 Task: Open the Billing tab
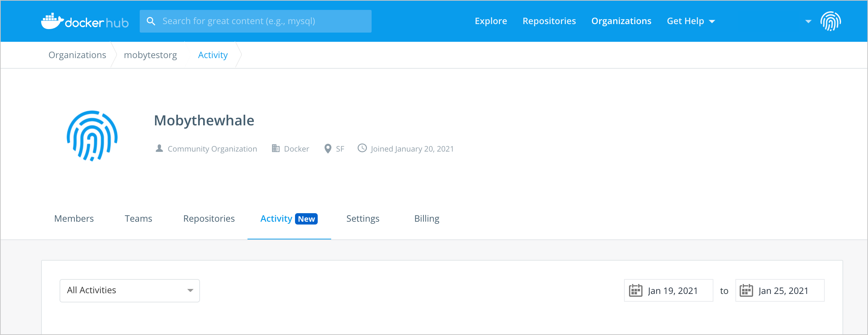427,218
